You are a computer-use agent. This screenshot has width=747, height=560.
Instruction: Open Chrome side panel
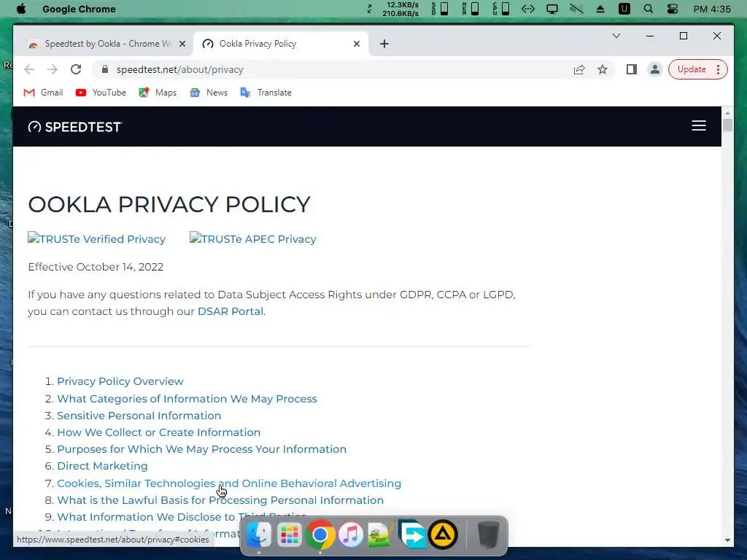(631, 69)
